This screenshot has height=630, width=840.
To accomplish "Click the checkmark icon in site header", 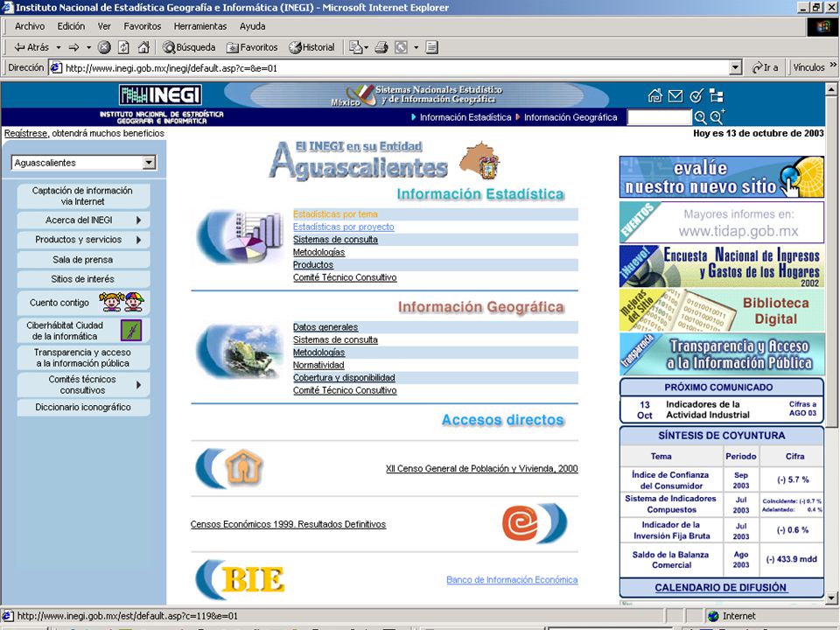I will pyautogui.click(x=696, y=96).
